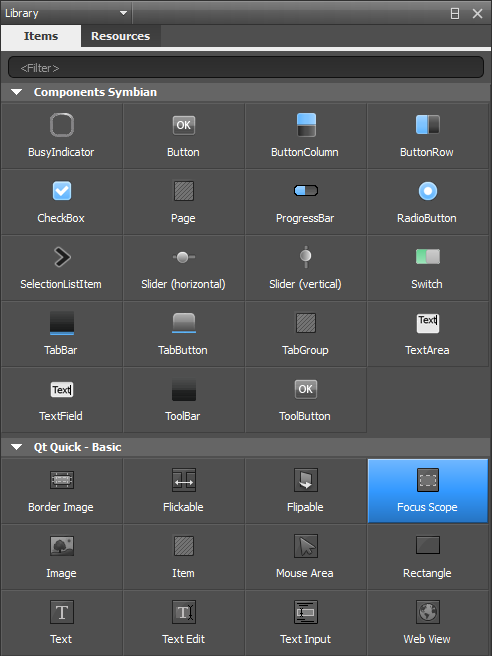The height and width of the screenshot is (656, 492).
Task: Select the ButtonColumn component
Action: tap(305, 136)
